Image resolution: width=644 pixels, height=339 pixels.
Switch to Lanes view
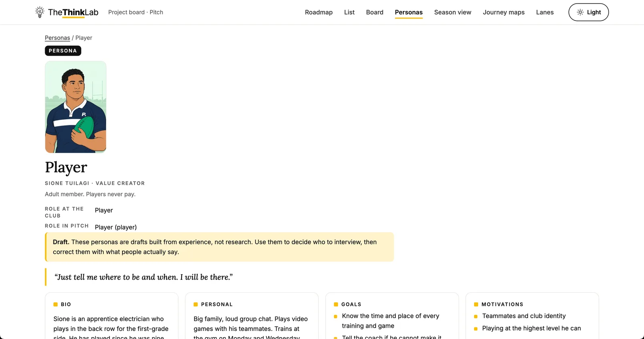[545, 12]
